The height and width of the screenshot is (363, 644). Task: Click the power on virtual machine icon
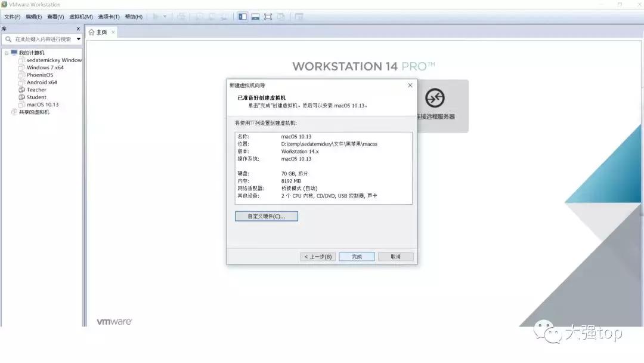click(x=154, y=17)
